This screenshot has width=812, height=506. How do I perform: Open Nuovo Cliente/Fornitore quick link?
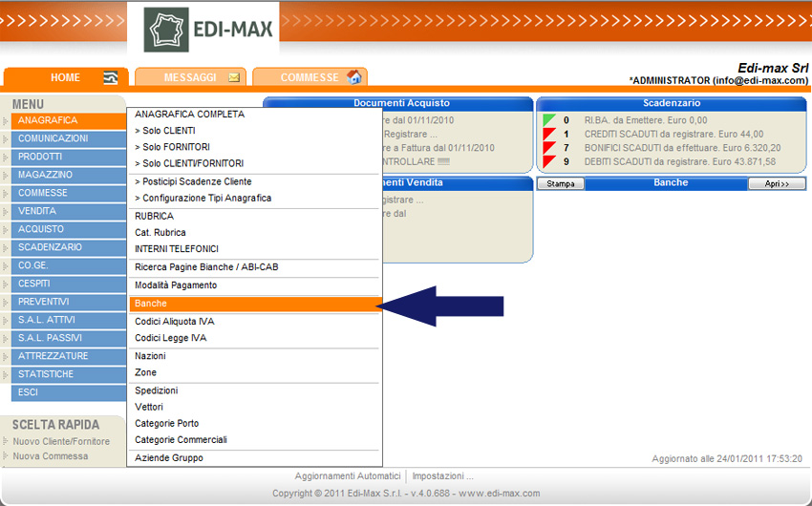pos(61,441)
